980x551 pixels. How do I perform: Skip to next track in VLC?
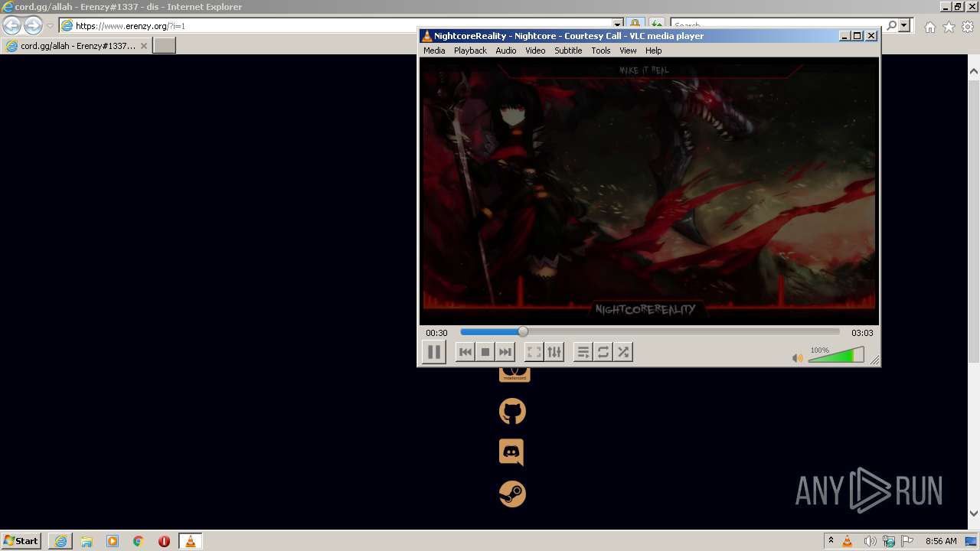505,352
